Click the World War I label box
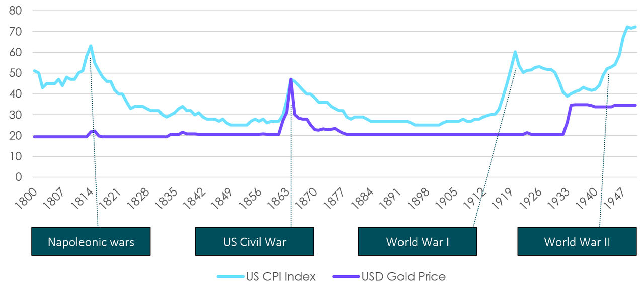 418,242
